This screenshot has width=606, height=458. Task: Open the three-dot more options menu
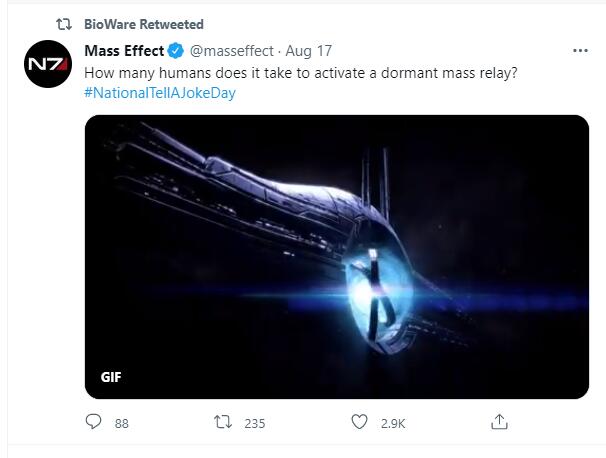click(x=580, y=51)
